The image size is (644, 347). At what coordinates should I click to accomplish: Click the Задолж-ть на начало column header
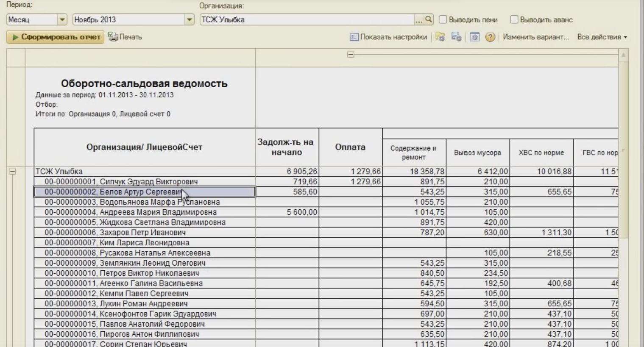click(x=287, y=147)
